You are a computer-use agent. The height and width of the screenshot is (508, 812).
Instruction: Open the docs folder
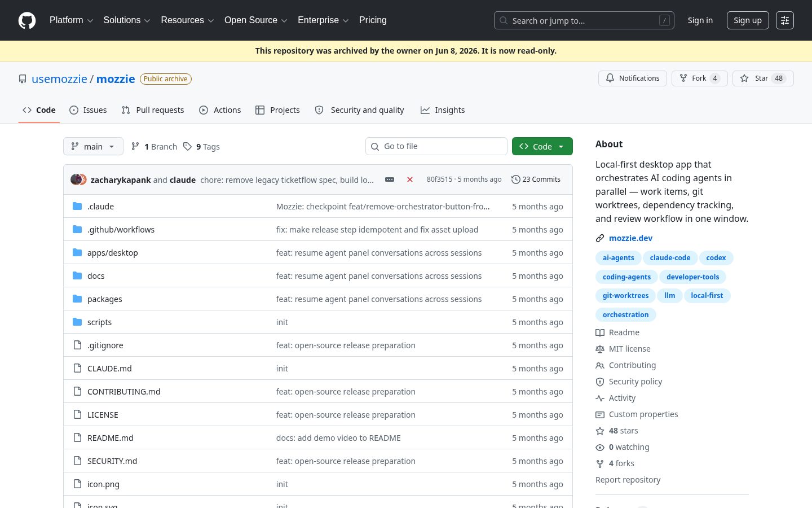point(96,276)
